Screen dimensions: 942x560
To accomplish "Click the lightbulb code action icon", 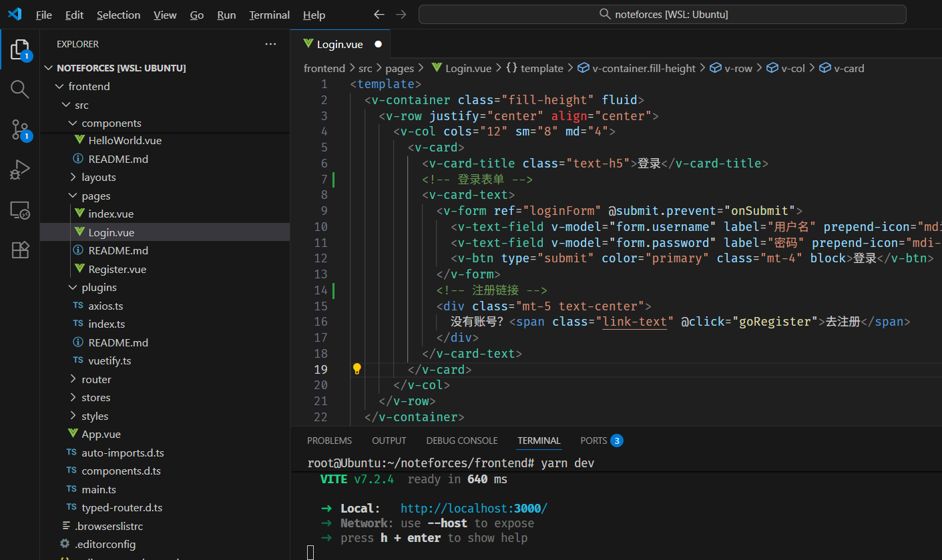I will [357, 369].
